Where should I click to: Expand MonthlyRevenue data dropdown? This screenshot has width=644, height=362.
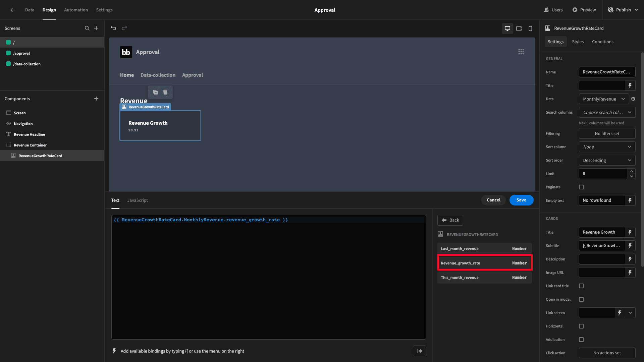coord(604,99)
